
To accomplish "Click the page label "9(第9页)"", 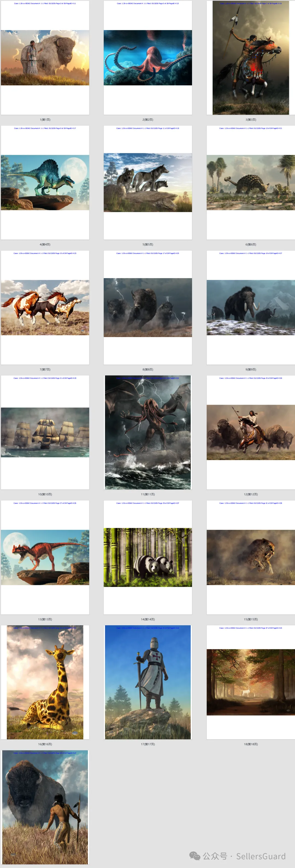I will point(251,370).
